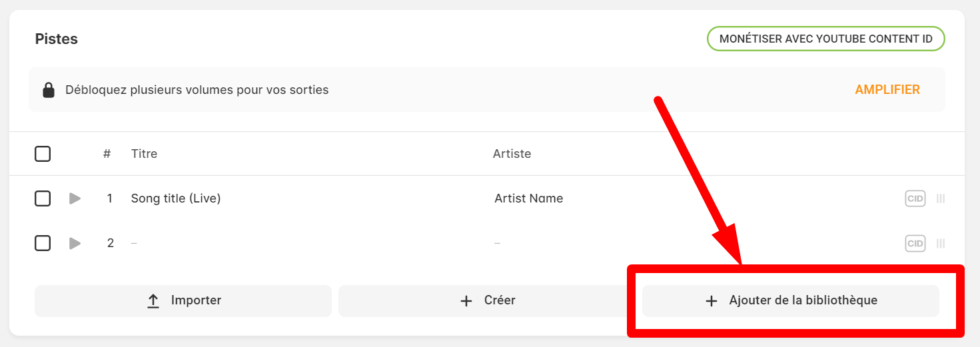Toggle the select-all tracks checkbox
The image size is (980, 347).
pyautogui.click(x=43, y=154)
